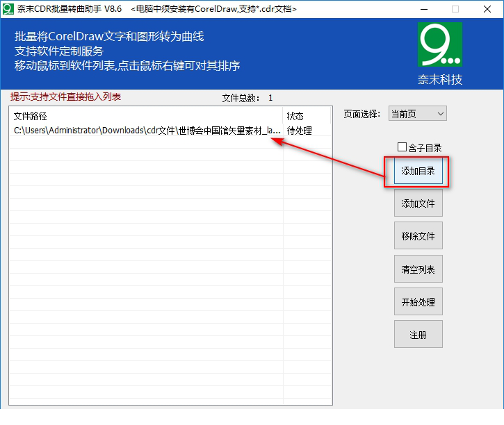
Task: Click the 奈末科技 brand text under the logo
Action: tap(439, 79)
